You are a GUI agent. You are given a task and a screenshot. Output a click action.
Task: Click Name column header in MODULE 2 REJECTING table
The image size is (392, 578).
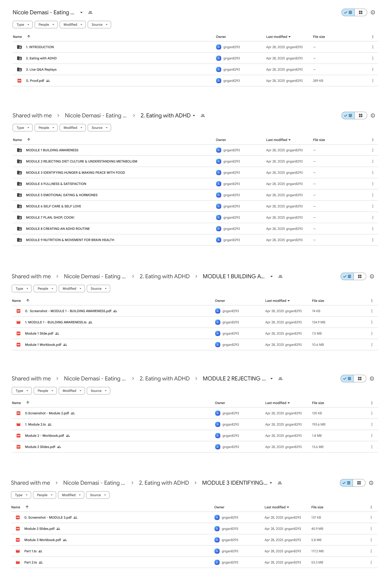click(x=16, y=403)
